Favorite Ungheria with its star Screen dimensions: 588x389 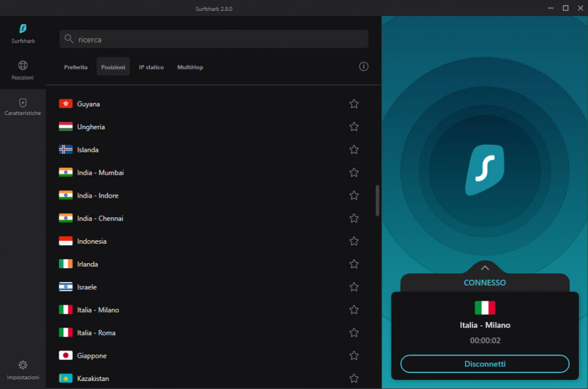[354, 127]
